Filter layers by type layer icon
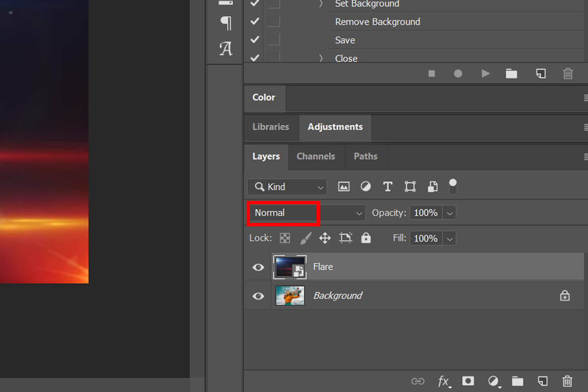Viewport: 588px width, 392px height. coord(388,187)
